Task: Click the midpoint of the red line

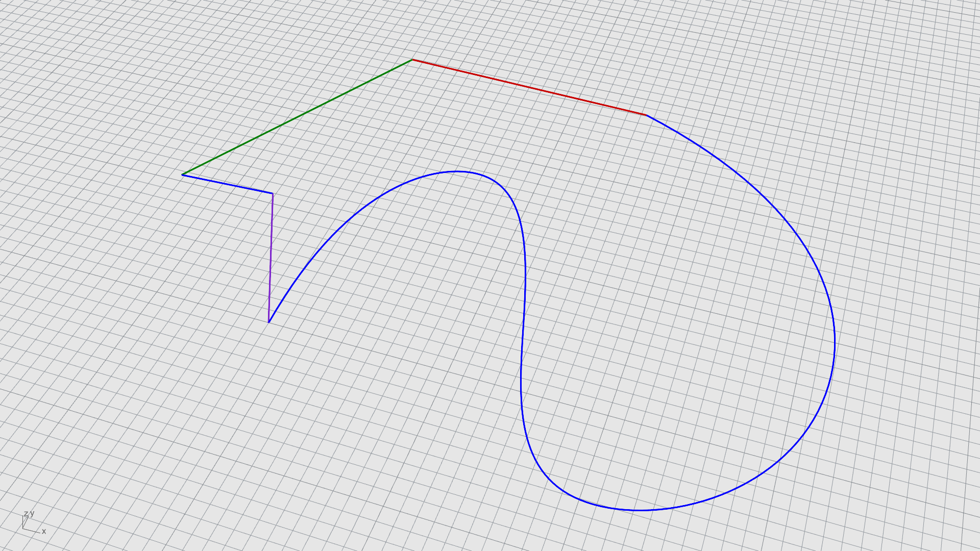Action: pyautogui.click(x=529, y=87)
